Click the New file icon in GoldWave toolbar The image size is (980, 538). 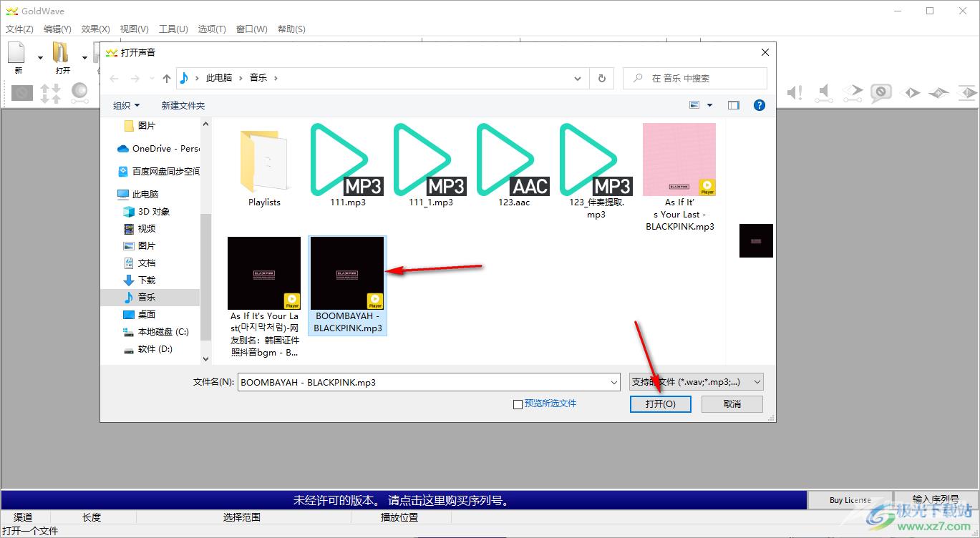[x=17, y=53]
